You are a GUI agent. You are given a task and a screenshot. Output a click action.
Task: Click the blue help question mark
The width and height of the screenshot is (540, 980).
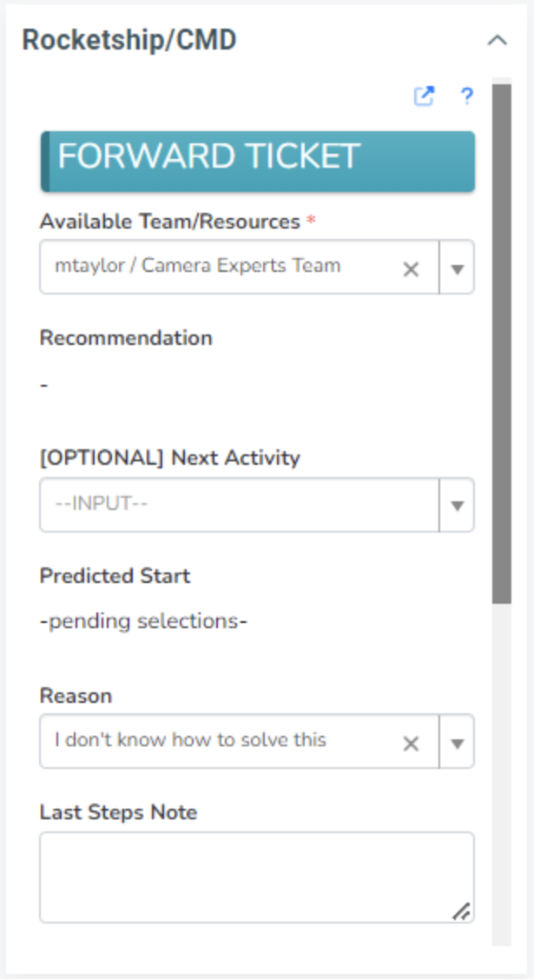pos(467,96)
